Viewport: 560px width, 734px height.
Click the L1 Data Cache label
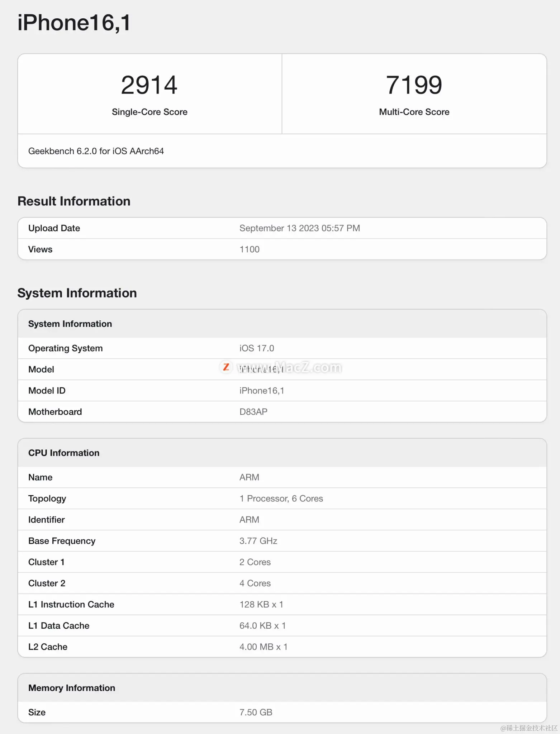(x=59, y=625)
